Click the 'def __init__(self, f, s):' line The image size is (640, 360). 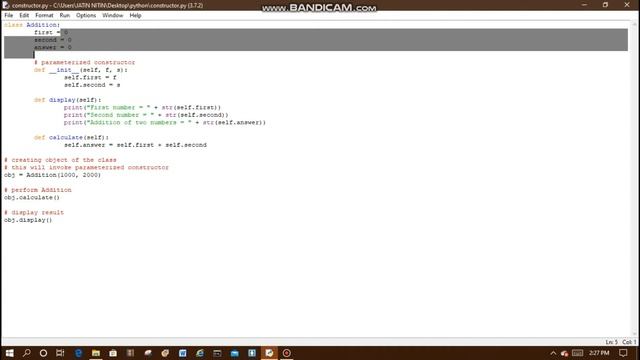tap(81, 70)
